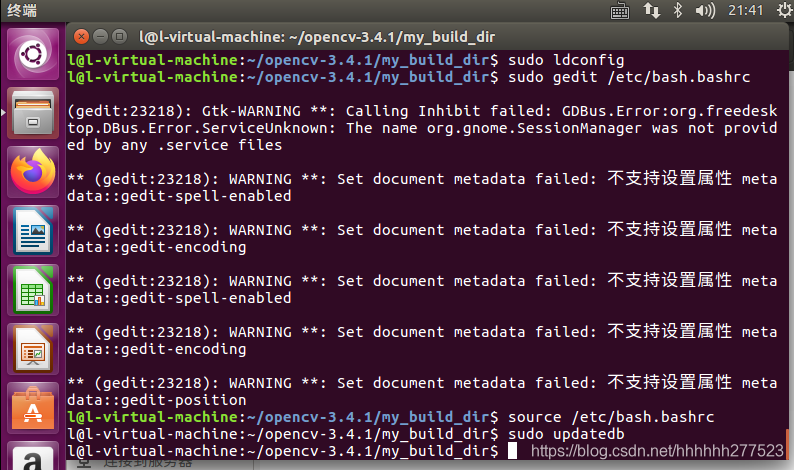Click the 'source /etc/bash.bashrc' command
This screenshot has height=470, width=794.
pos(611,417)
